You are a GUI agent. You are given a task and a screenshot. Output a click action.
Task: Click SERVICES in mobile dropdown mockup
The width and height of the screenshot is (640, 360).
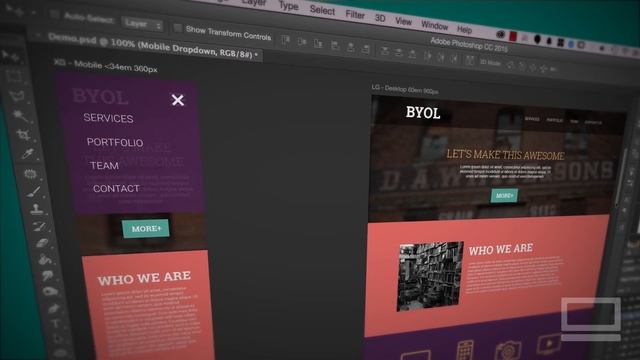108,118
